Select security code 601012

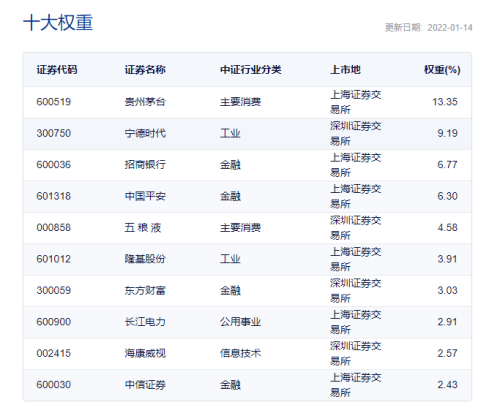click(54, 259)
